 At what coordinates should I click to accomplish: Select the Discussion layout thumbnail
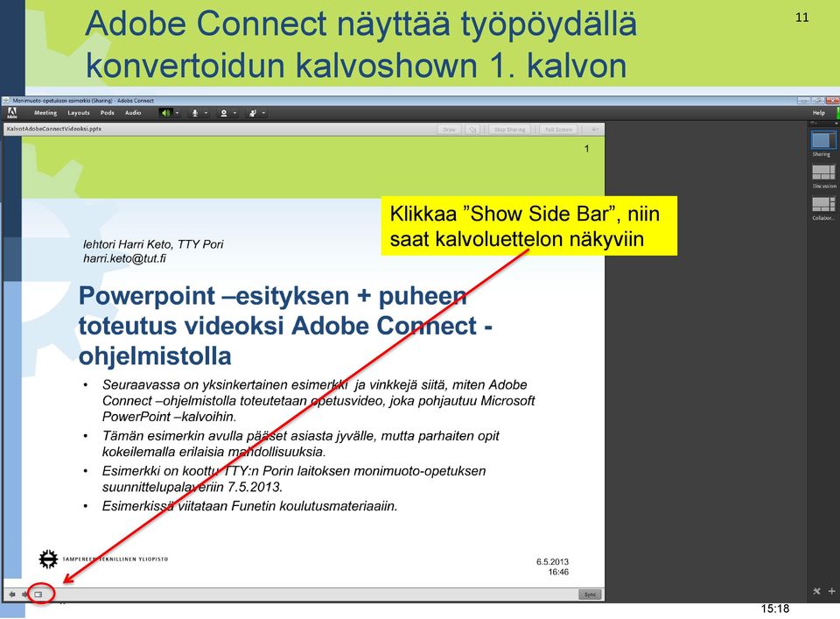(823, 172)
